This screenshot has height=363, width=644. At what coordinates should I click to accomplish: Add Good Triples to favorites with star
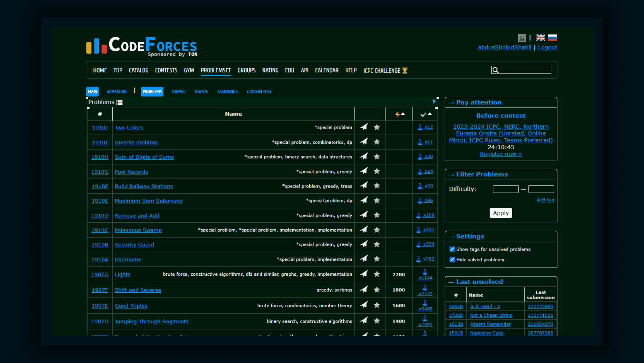tap(377, 305)
